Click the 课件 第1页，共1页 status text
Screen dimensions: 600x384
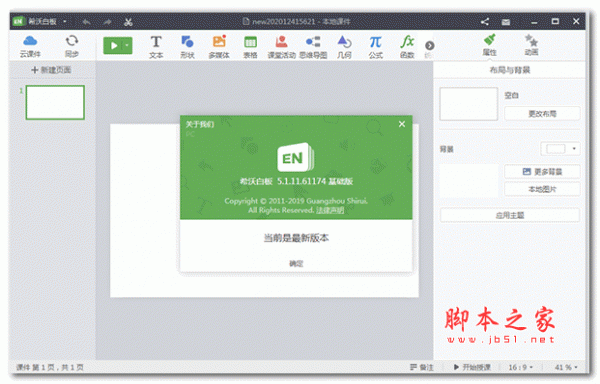(x=50, y=367)
